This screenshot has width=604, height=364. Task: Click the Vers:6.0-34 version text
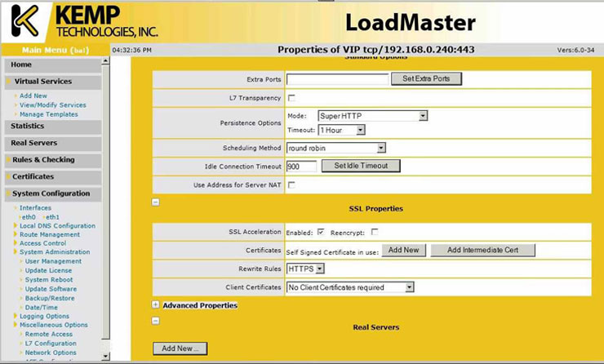[x=575, y=50]
